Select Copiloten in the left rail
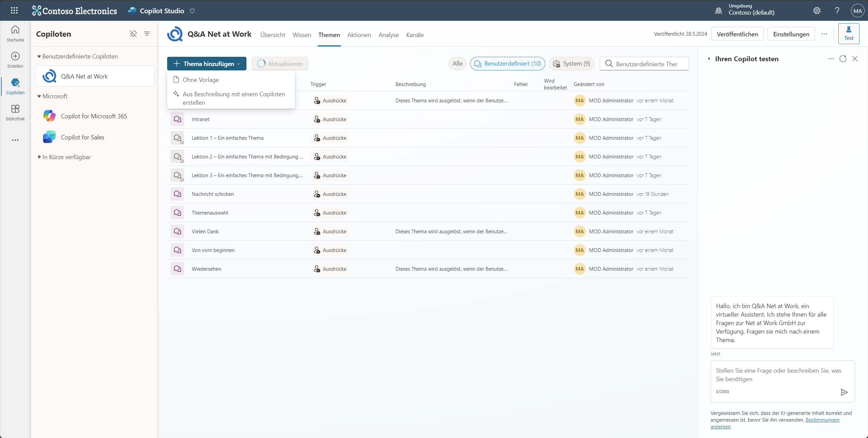The height and width of the screenshot is (438, 868). pos(15,86)
